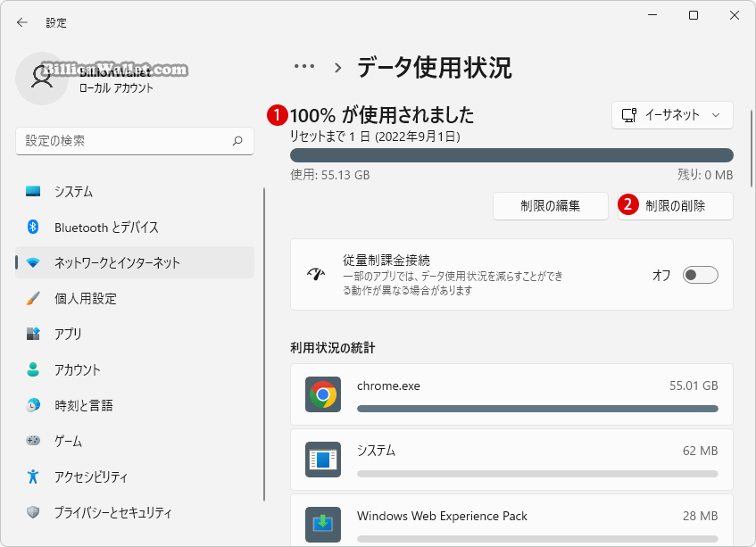
Task: Click the 55.01 GB usage value
Action: [x=694, y=385]
